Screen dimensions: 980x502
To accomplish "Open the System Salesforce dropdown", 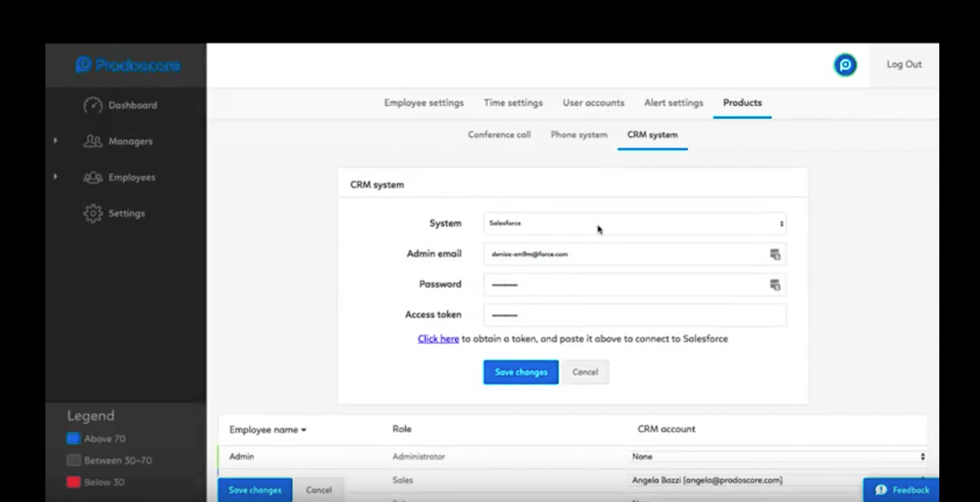I will tap(635, 224).
